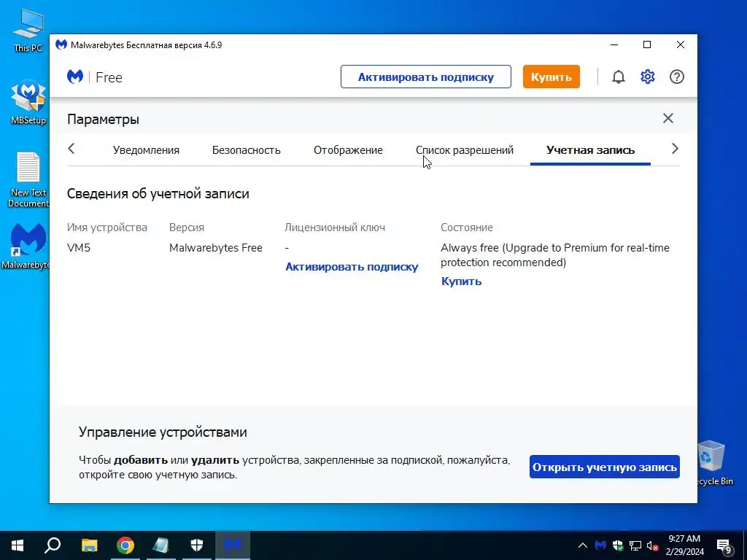Minimize the Malwarebytes window
The image size is (747, 560).
coord(614,44)
